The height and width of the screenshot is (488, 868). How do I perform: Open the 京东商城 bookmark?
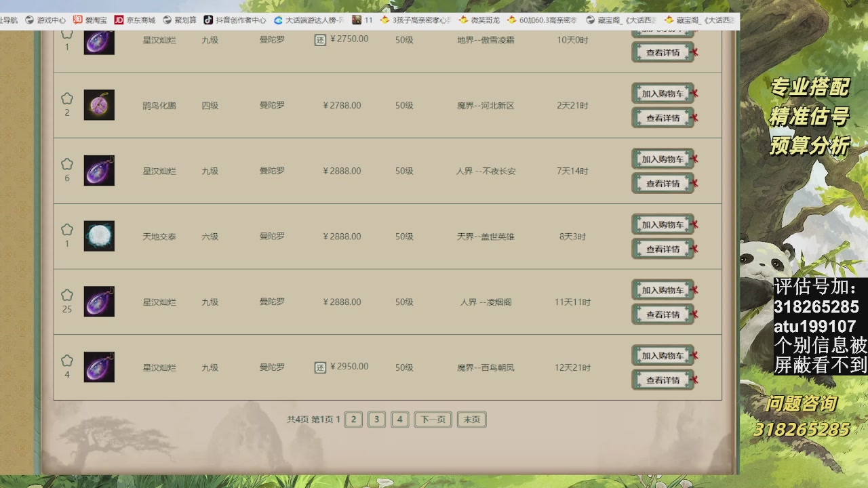[135, 20]
